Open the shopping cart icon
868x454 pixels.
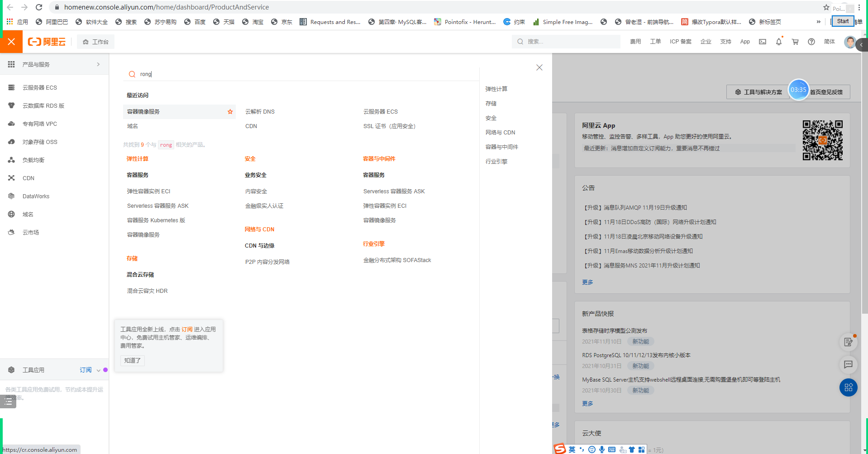[795, 42]
